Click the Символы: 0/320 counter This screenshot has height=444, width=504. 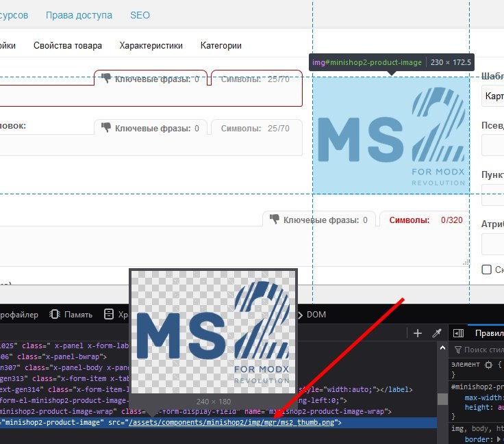[x=425, y=220]
